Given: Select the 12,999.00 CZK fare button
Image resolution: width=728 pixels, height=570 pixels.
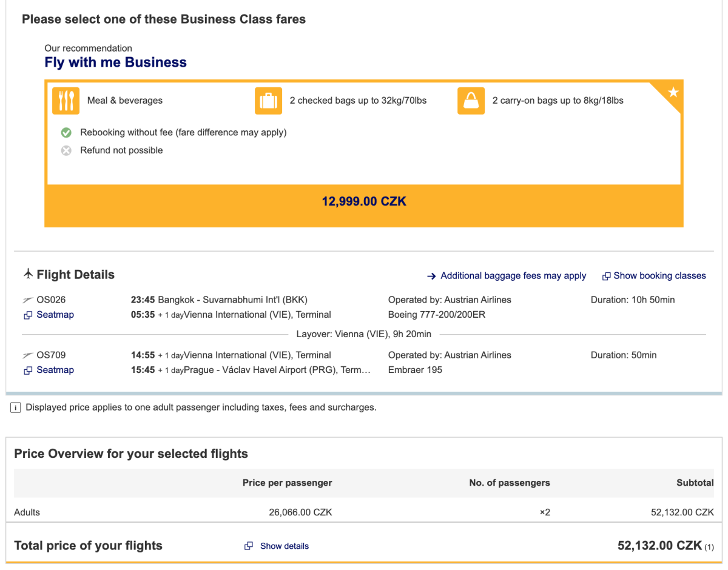Looking at the screenshot, I should [x=364, y=202].
